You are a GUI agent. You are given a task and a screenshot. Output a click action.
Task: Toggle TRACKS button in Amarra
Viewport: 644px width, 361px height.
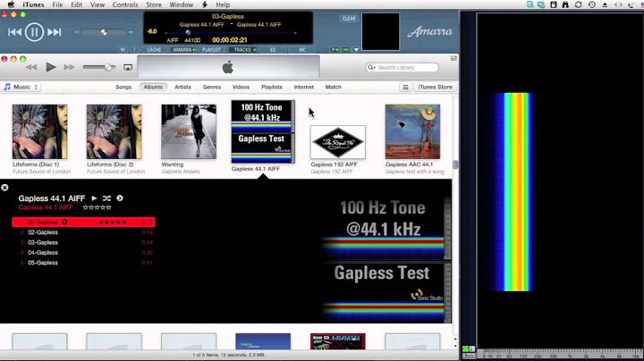point(243,50)
